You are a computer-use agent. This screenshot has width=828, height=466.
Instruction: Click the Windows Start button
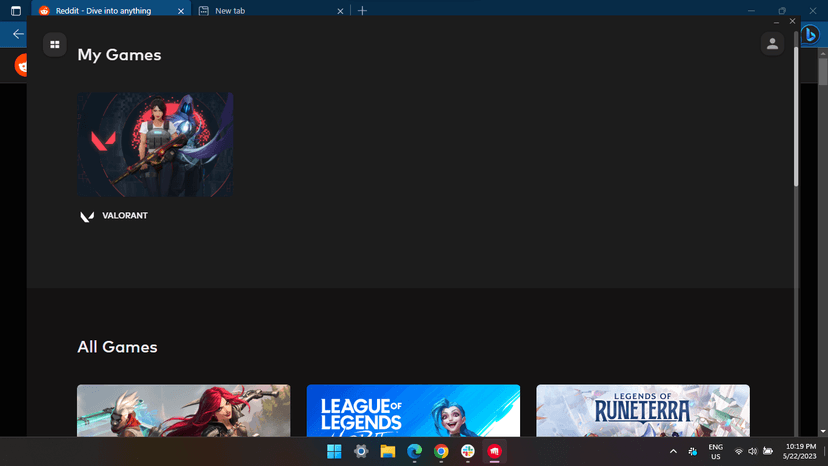click(x=334, y=452)
